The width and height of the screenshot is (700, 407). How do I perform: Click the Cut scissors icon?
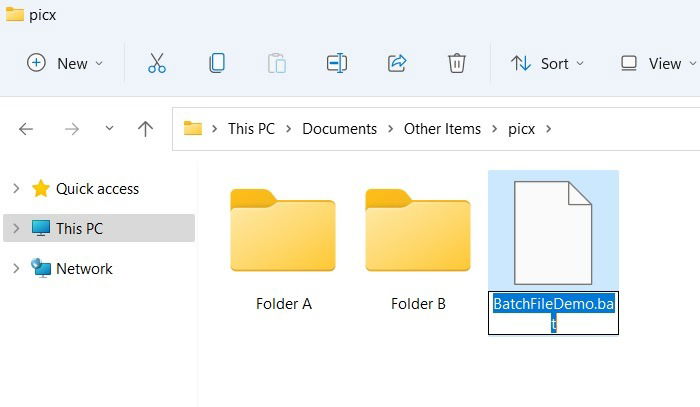(x=157, y=63)
